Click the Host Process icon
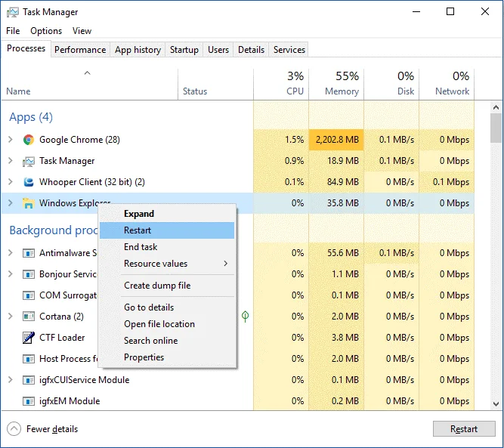The height and width of the screenshot is (448, 504). click(28, 359)
